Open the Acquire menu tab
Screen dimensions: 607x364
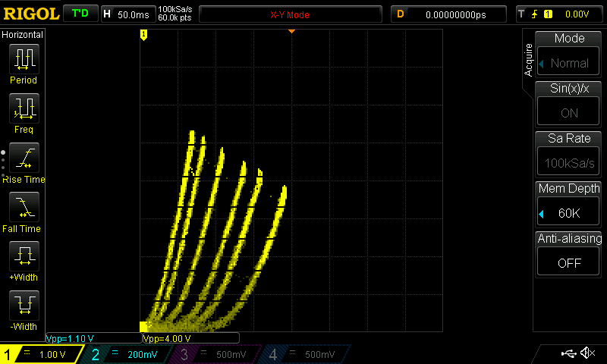point(528,60)
